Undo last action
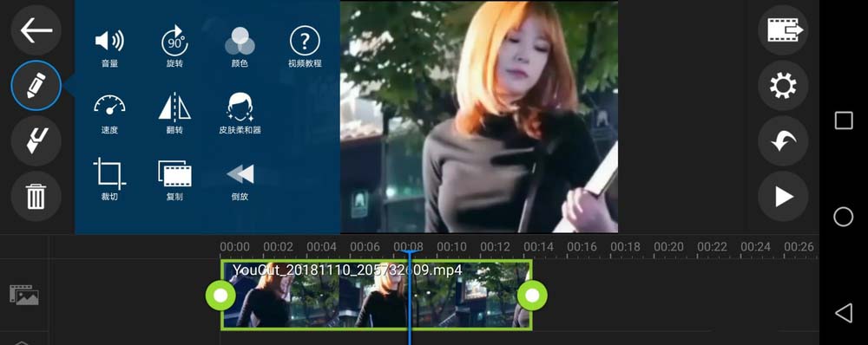 [783, 141]
